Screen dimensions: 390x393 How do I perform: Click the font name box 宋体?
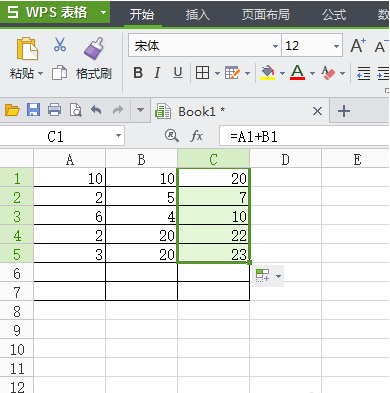coord(204,46)
